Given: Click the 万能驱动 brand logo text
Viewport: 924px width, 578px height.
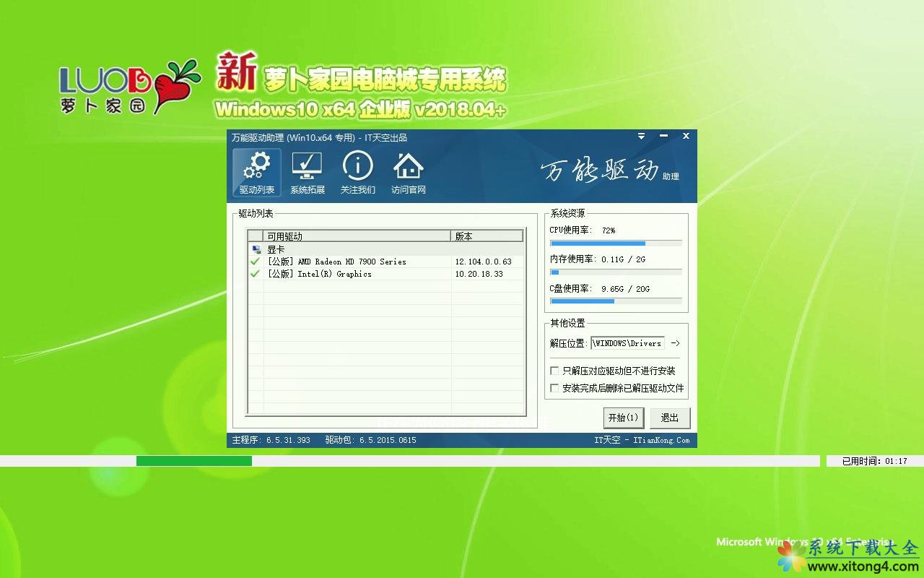Looking at the screenshot, I should [610, 171].
